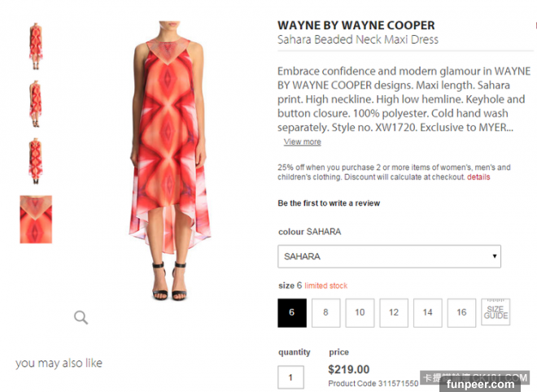Screen dimensions: 537x392
Task: Select size 12 option
Action: click(394, 312)
